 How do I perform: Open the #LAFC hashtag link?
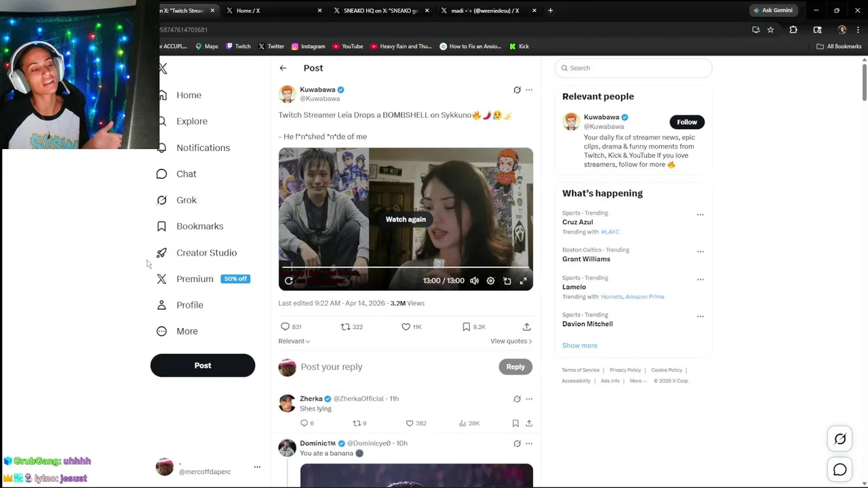point(610,232)
